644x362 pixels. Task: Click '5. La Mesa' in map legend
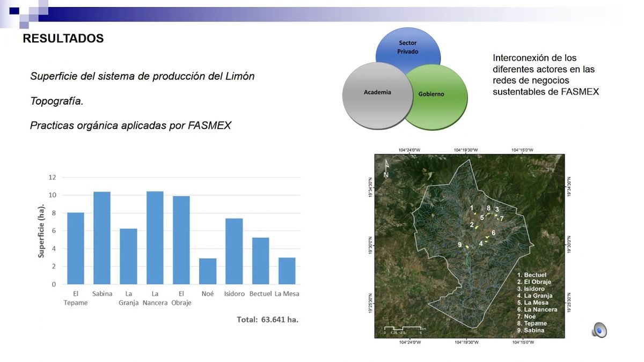tap(533, 302)
